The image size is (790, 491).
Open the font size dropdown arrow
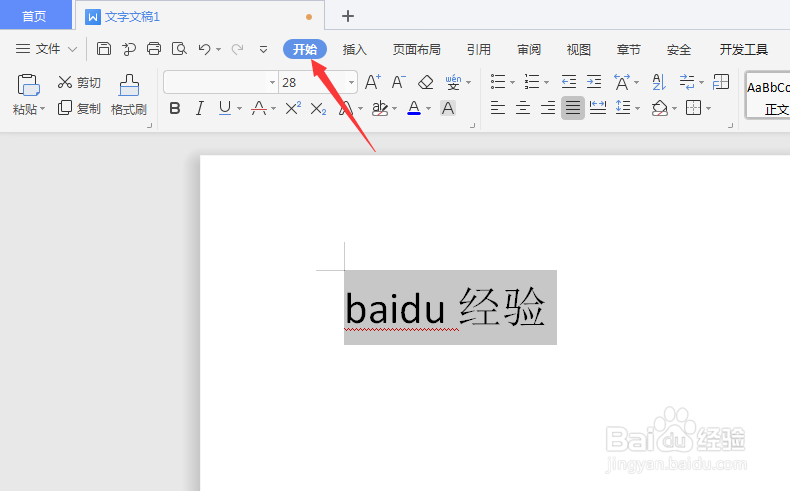click(x=351, y=82)
